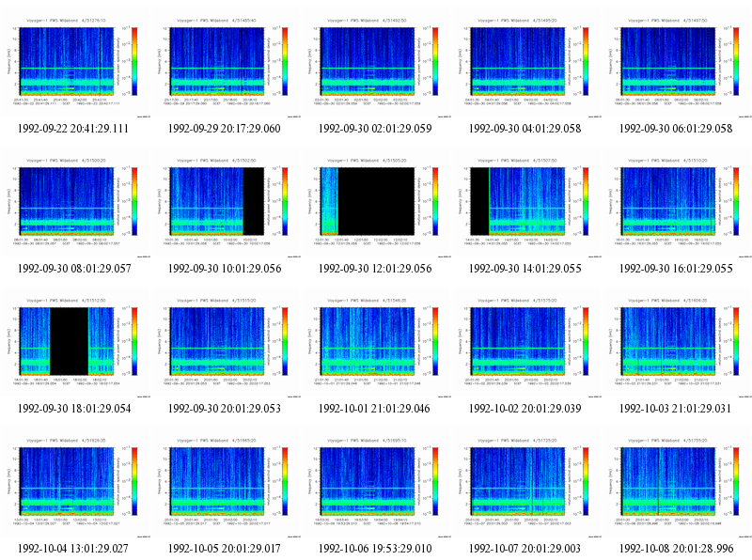Screen dimensions: 752x560
Task: Click the caption text 1992-09-30 16:01:29.055
Action: point(676,269)
